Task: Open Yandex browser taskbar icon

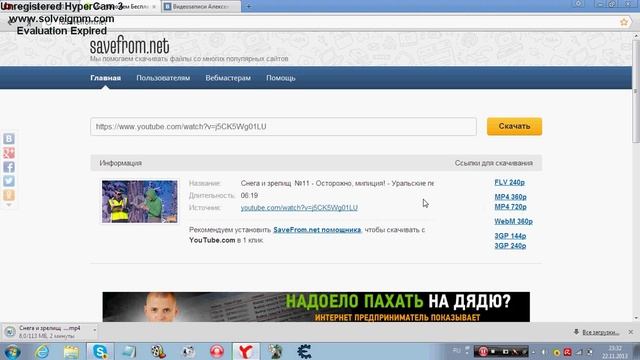Action: pyautogui.click(x=246, y=351)
